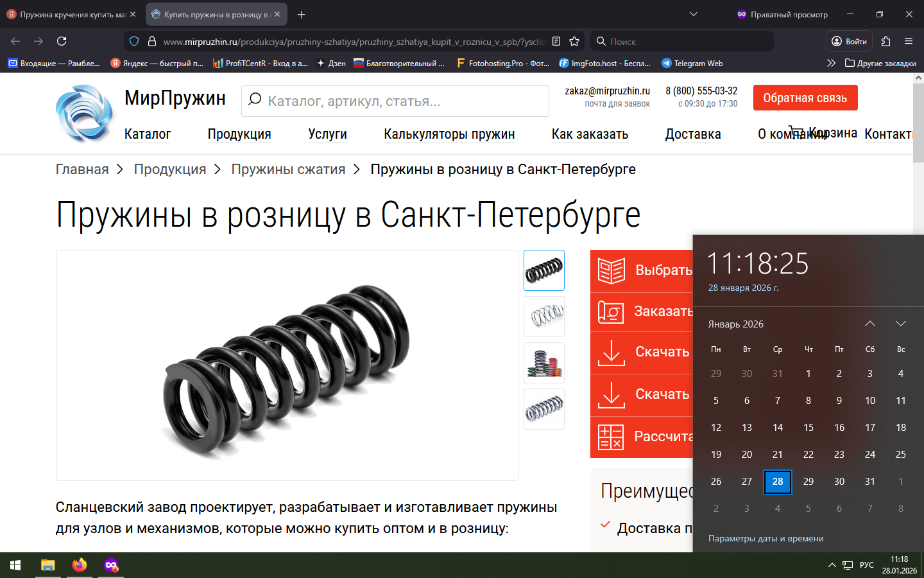Open File Explorer from the taskbar
The height and width of the screenshot is (578, 924).
(x=48, y=565)
